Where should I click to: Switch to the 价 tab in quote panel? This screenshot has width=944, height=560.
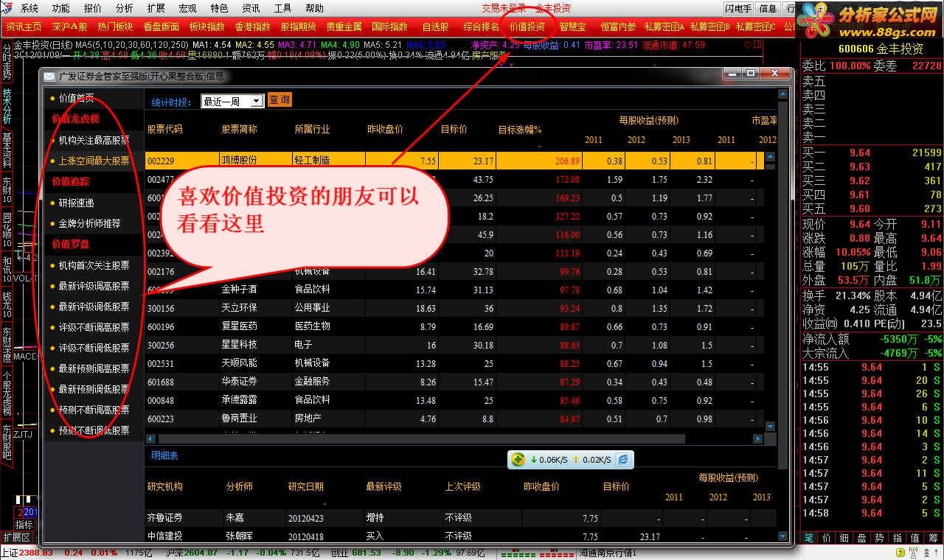[827, 538]
